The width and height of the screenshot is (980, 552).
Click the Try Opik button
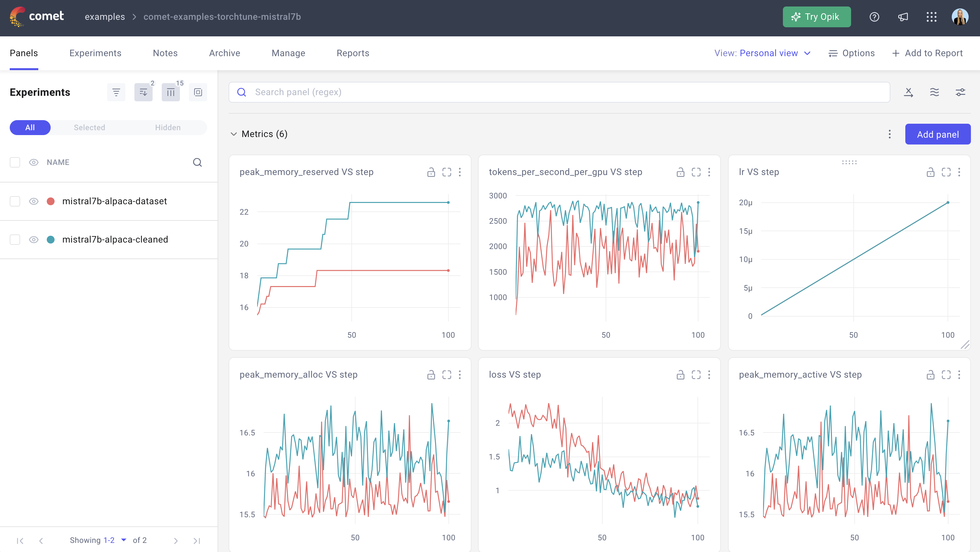click(816, 17)
